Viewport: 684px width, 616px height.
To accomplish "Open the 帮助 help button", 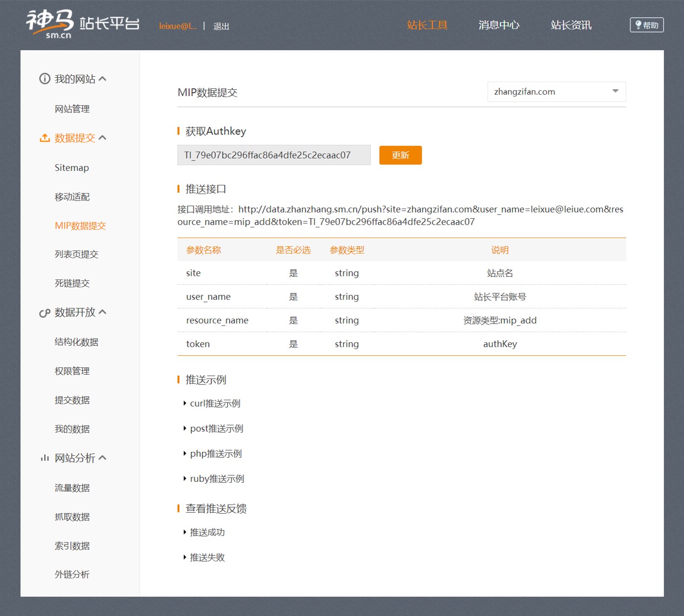I will point(646,25).
